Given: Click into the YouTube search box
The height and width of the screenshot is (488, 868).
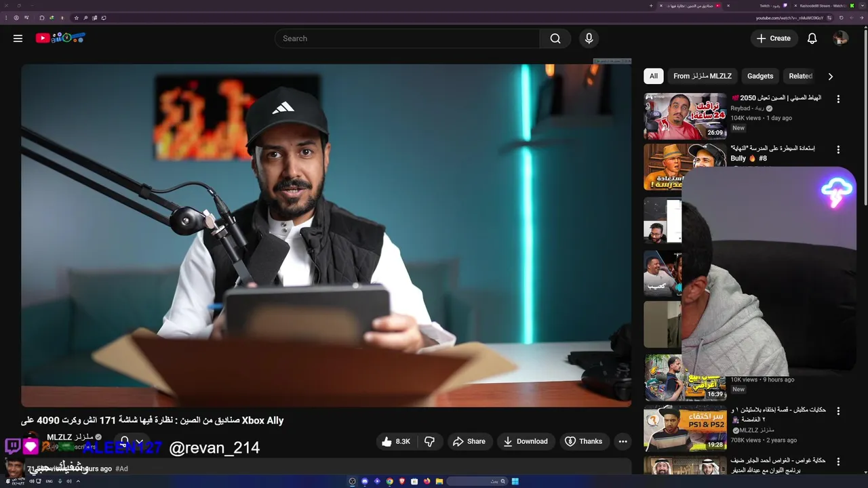Looking at the screenshot, I should (407, 39).
